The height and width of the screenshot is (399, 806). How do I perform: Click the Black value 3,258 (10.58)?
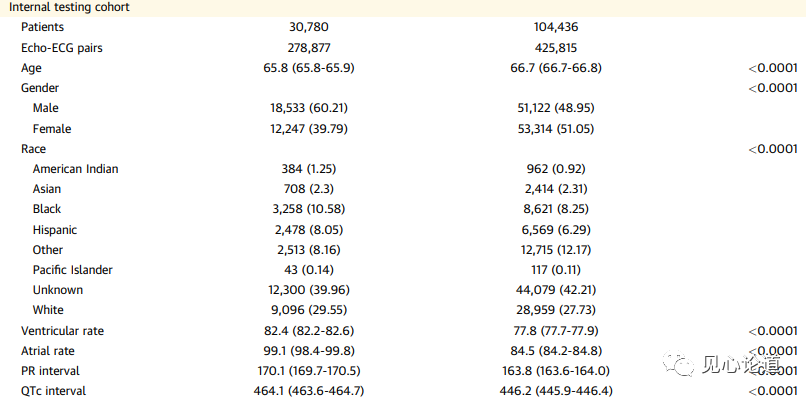(309, 209)
